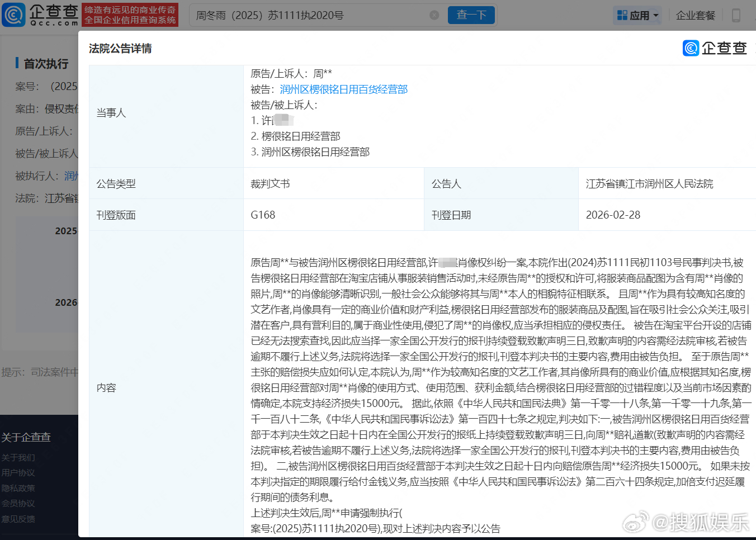This screenshot has width=756, height=540.
Task: Clear the search box with the X icon
Action: pos(434,15)
